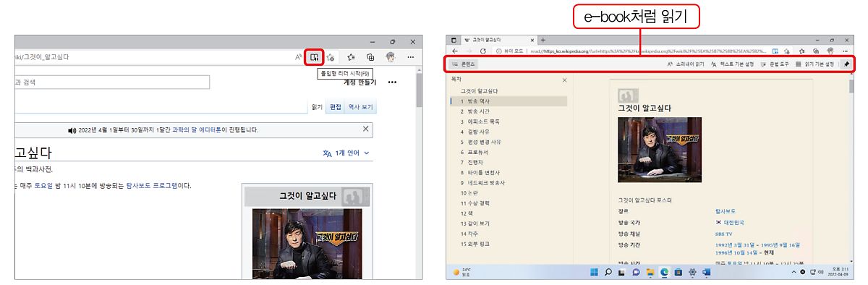Open taskbar Search icon
868x285 pixels.
point(608,272)
